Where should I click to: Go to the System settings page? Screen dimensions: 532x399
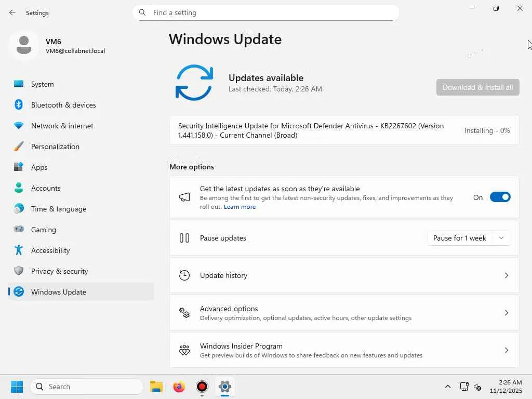[x=81, y=84]
